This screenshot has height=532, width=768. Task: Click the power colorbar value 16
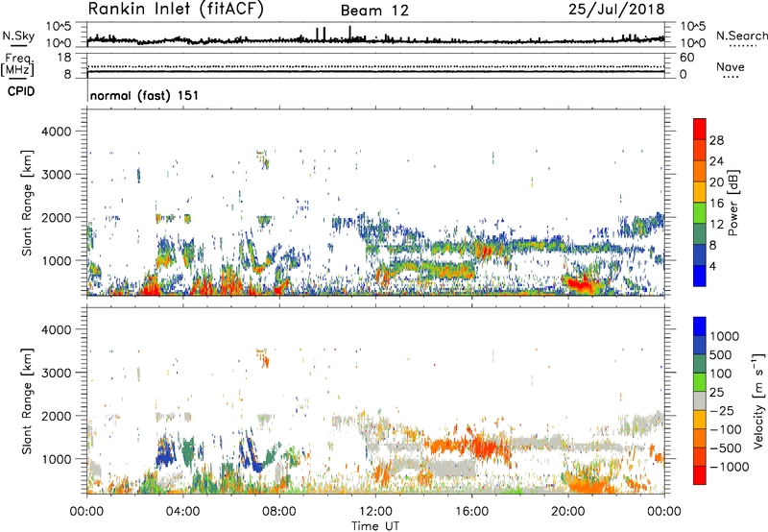coord(716,204)
